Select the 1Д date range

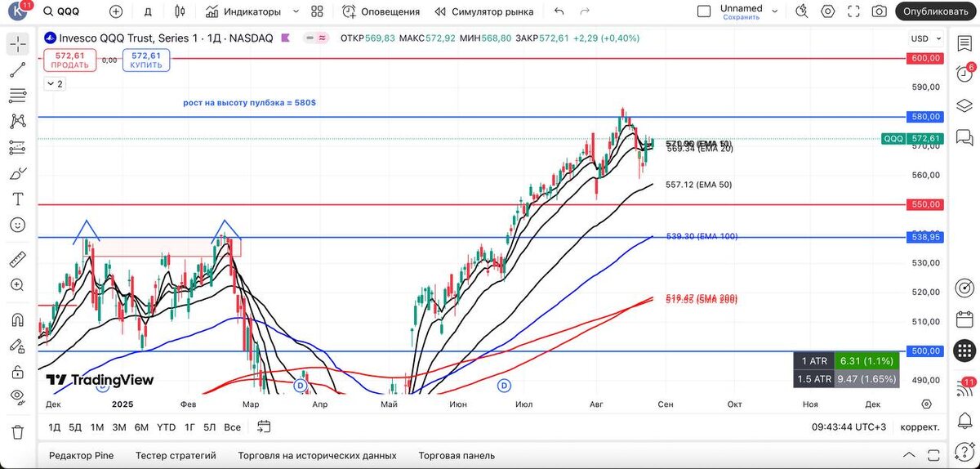[x=55, y=427]
